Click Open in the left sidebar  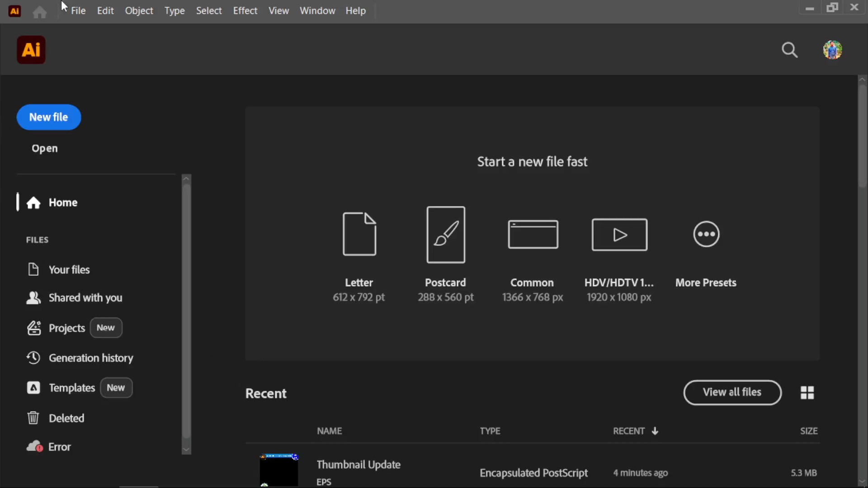[45, 148]
